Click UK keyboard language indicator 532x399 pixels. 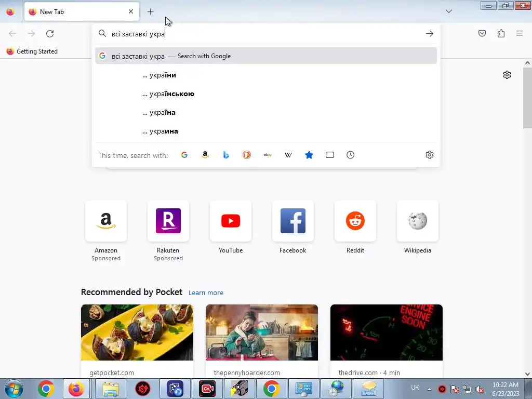click(415, 388)
